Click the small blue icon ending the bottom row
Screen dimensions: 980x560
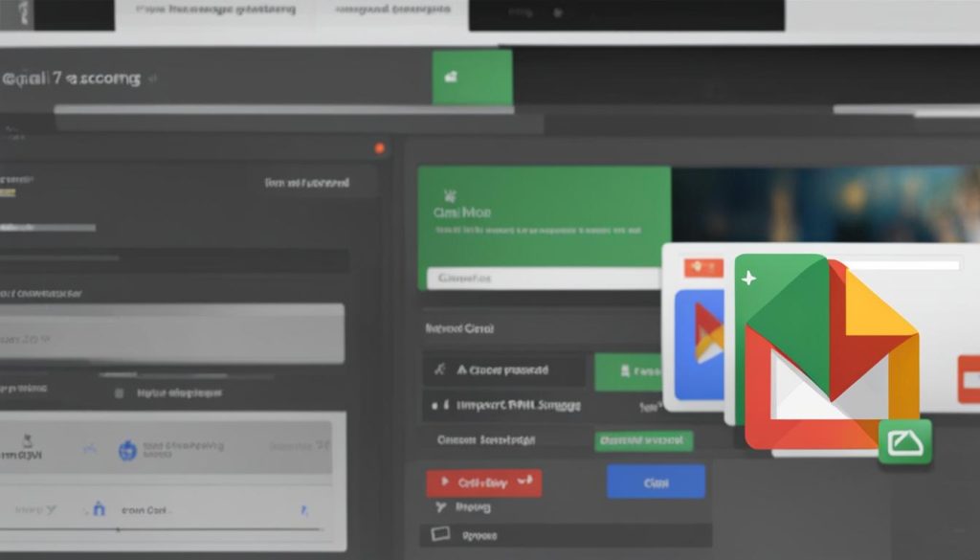(x=304, y=510)
